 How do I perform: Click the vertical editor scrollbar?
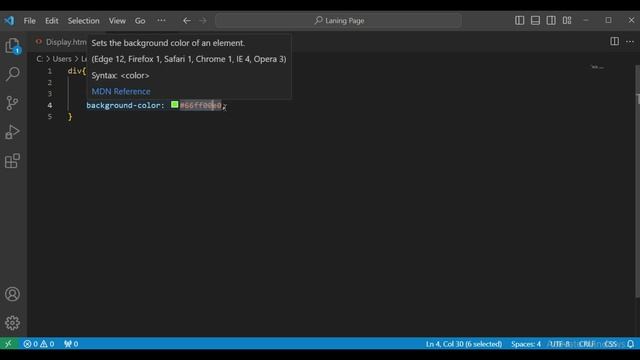click(x=637, y=182)
